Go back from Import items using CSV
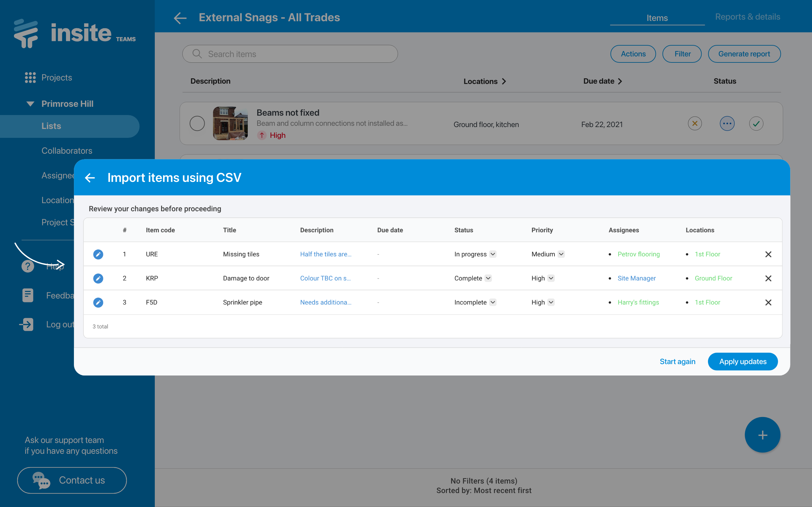Screen dimensions: 812x507 pyautogui.click(x=90, y=178)
